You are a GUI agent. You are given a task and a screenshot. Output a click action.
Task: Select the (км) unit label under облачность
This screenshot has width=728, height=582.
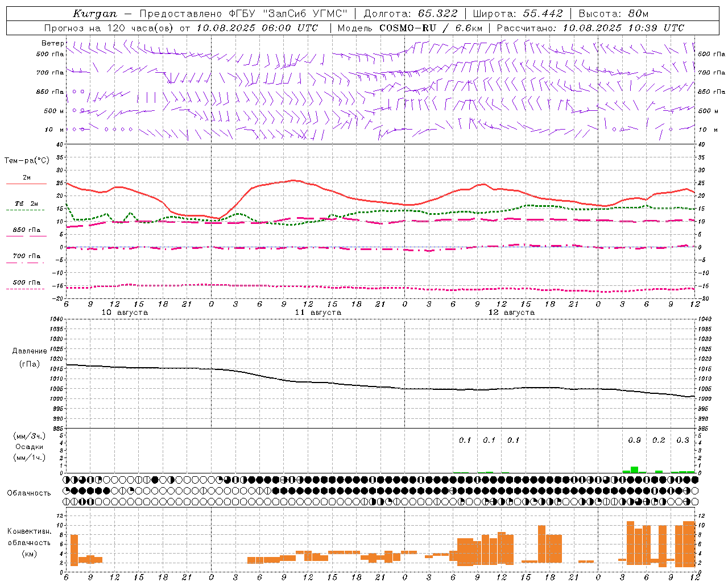click(x=29, y=554)
